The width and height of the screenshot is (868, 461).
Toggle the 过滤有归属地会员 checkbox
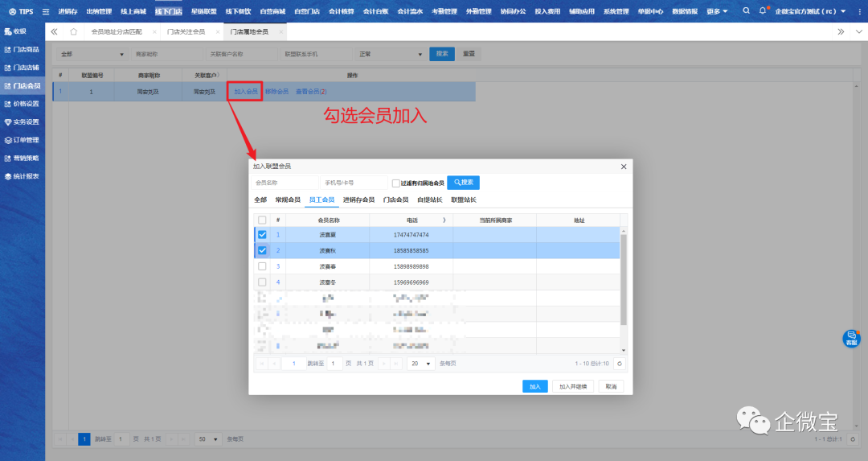coord(395,183)
